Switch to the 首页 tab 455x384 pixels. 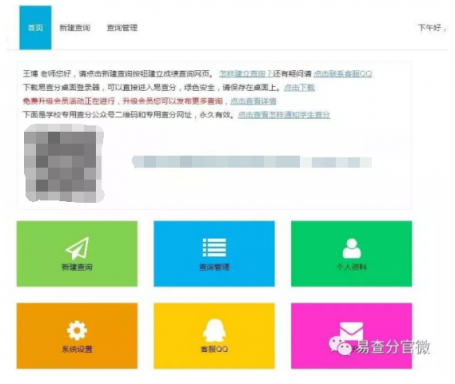pos(35,28)
